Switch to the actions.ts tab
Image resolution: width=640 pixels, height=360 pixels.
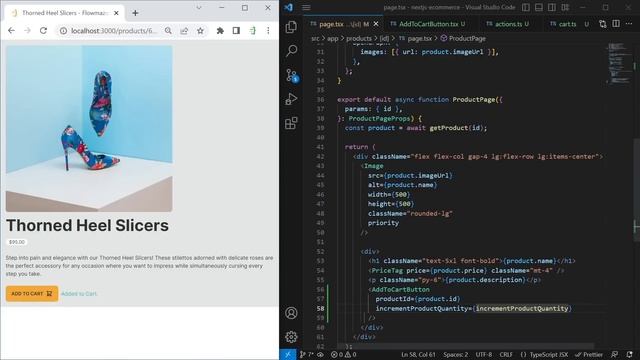pyautogui.click(x=507, y=24)
